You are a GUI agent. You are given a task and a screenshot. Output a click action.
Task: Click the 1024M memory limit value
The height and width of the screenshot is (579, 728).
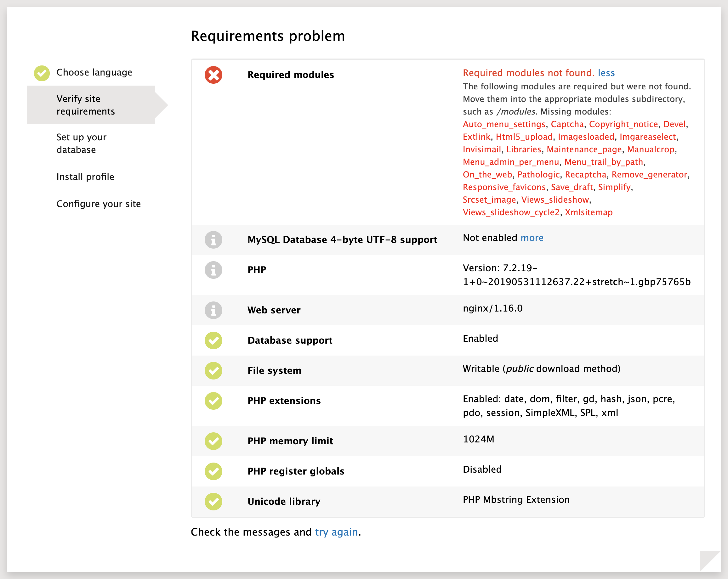point(479,439)
